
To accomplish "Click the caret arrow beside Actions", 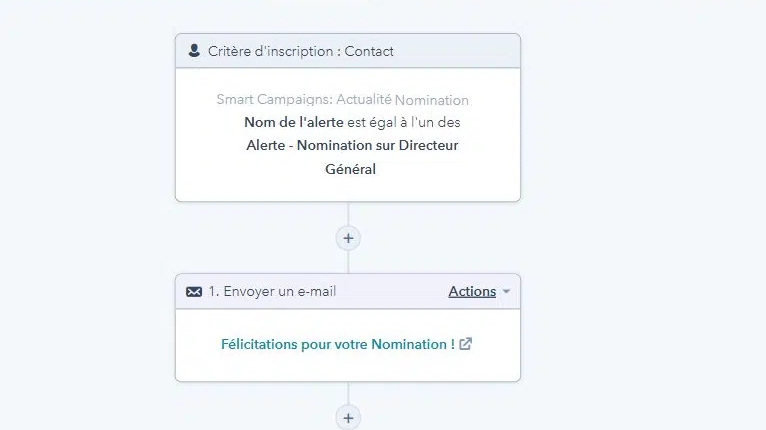I will coord(506,292).
